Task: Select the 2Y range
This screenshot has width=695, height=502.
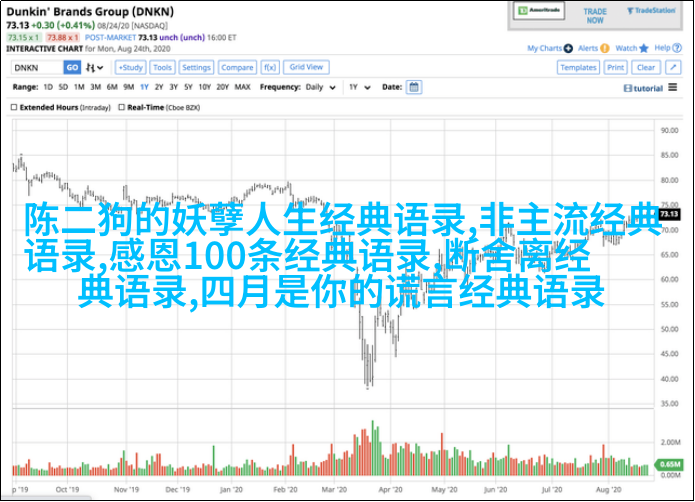Action: tap(159, 87)
